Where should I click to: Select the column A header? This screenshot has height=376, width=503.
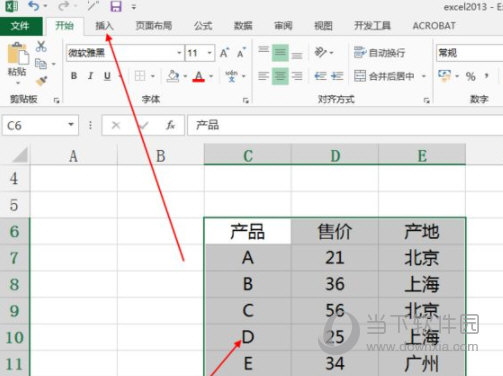74,156
